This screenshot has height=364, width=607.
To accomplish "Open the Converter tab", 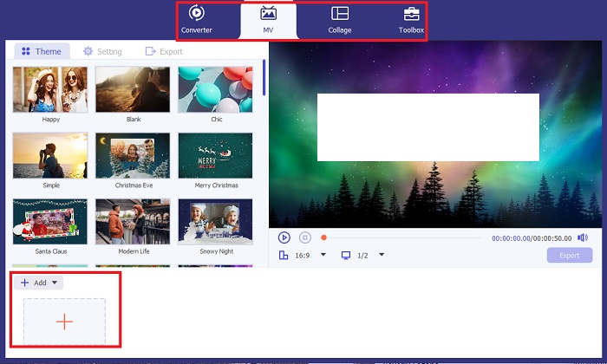I will [197, 20].
